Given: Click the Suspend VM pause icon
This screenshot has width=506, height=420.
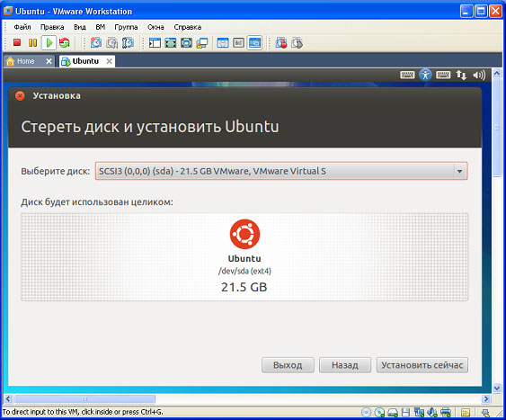Looking at the screenshot, I should click(32, 42).
